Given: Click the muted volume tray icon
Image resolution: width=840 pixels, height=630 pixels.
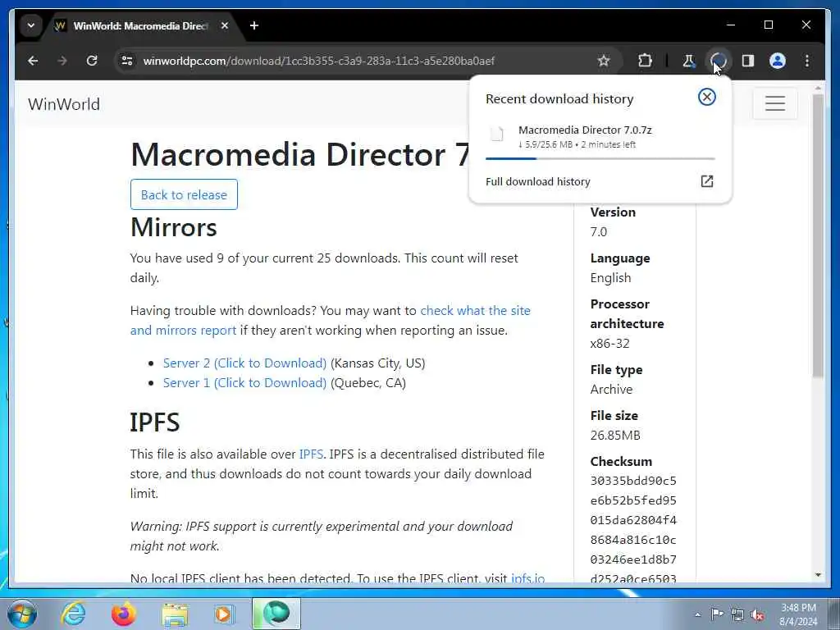Looking at the screenshot, I should (x=757, y=614).
